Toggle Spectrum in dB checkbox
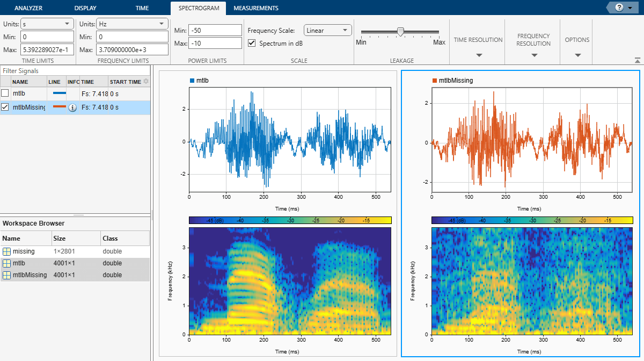Image resolution: width=644 pixels, height=361 pixels. 252,43
